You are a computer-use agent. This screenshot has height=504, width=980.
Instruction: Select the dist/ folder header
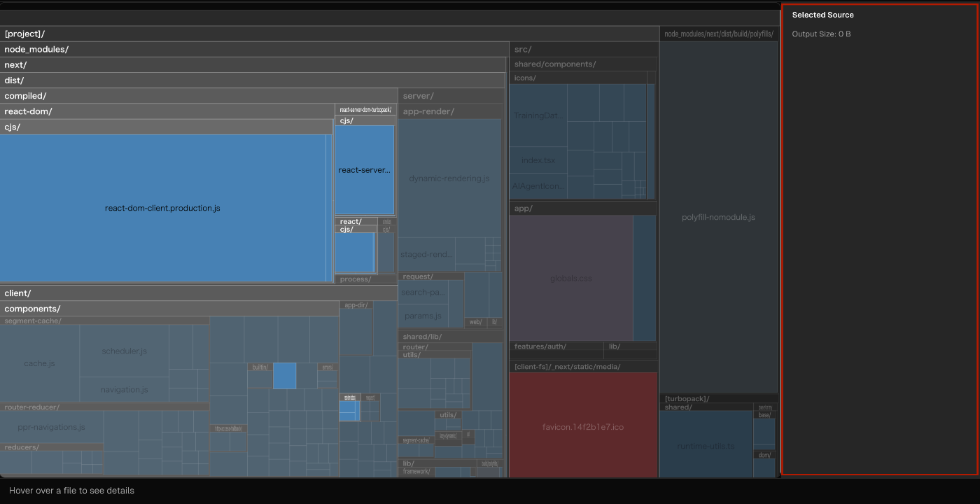coord(252,80)
